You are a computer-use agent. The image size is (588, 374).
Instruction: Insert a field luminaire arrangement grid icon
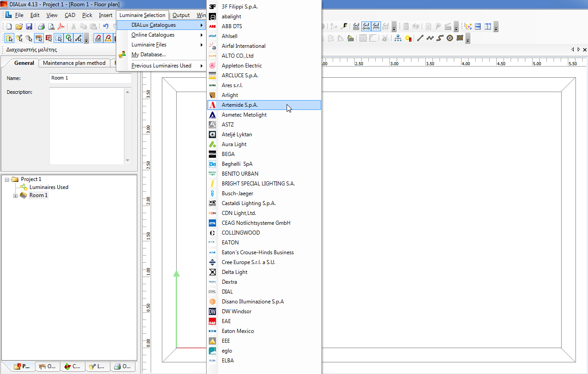(460, 38)
